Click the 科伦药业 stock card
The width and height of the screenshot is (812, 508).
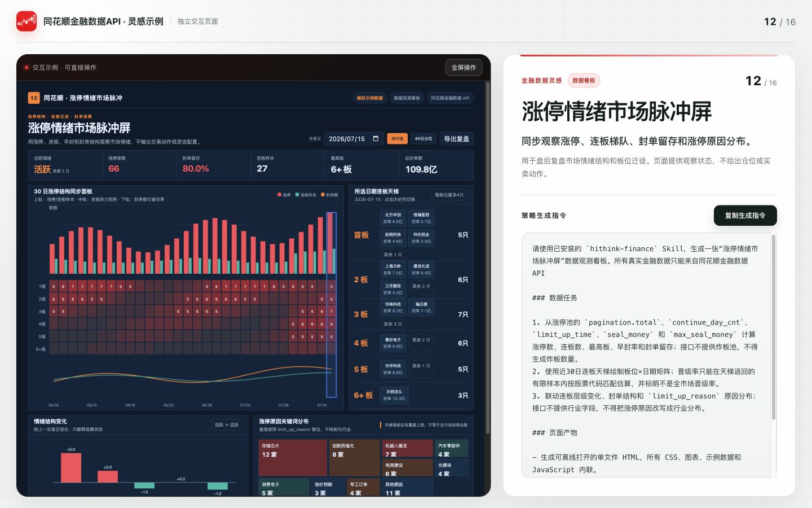[x=421, y=238]
